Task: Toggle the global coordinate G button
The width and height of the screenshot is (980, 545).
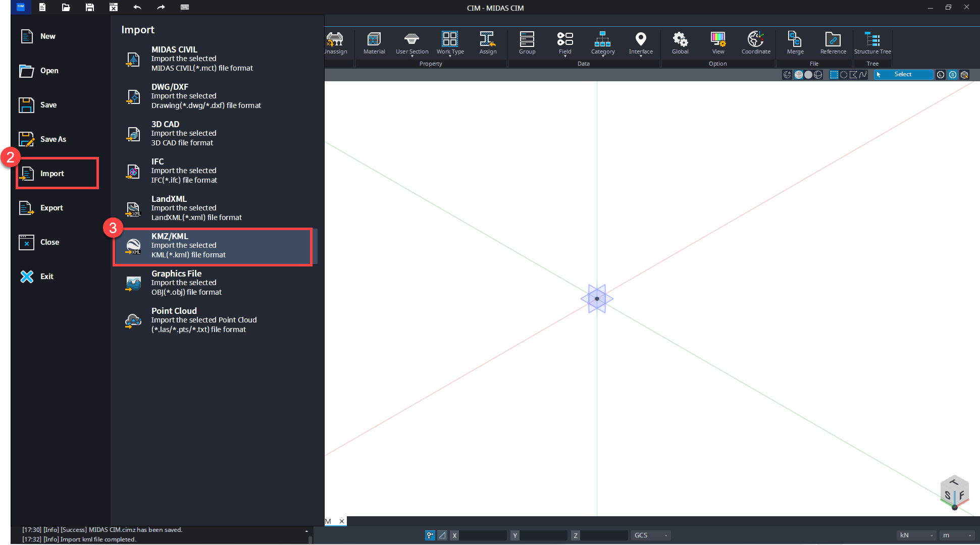Action: pyautogui.click(x=953, y=75)
